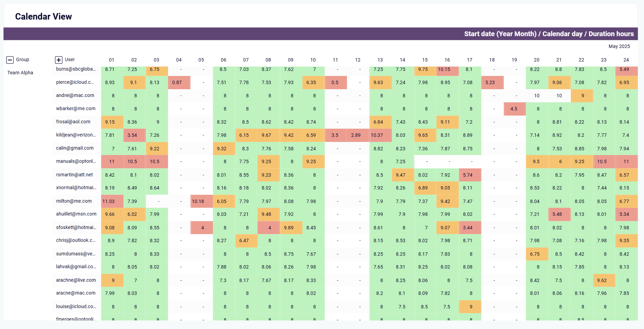Click the Start date / Calendar day header bar
This screenshot has height=329, width=644.
point(321,34)
